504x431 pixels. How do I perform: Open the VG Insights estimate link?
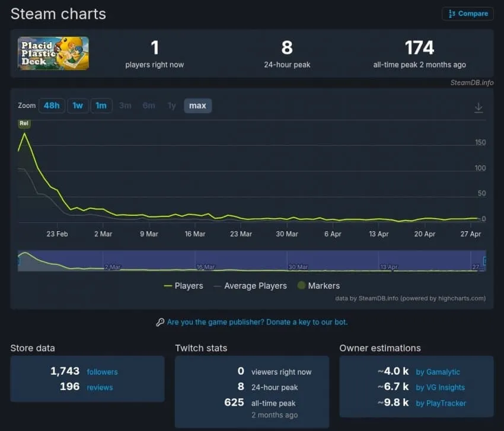[441, 387]
